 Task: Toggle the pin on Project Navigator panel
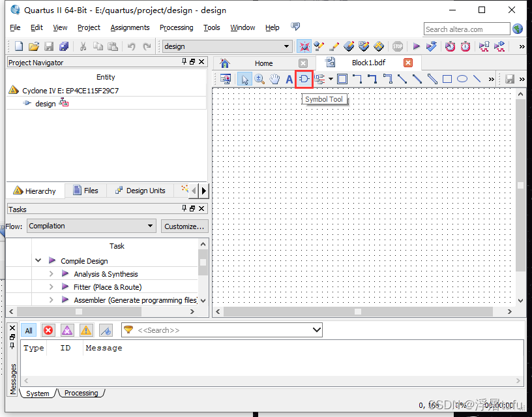click(x=184, y=61)
